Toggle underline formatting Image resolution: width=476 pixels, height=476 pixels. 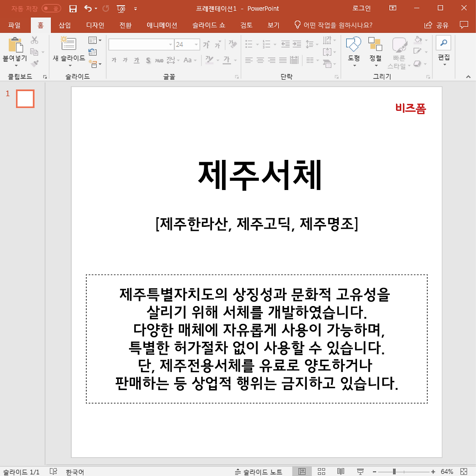pos(136,60)
